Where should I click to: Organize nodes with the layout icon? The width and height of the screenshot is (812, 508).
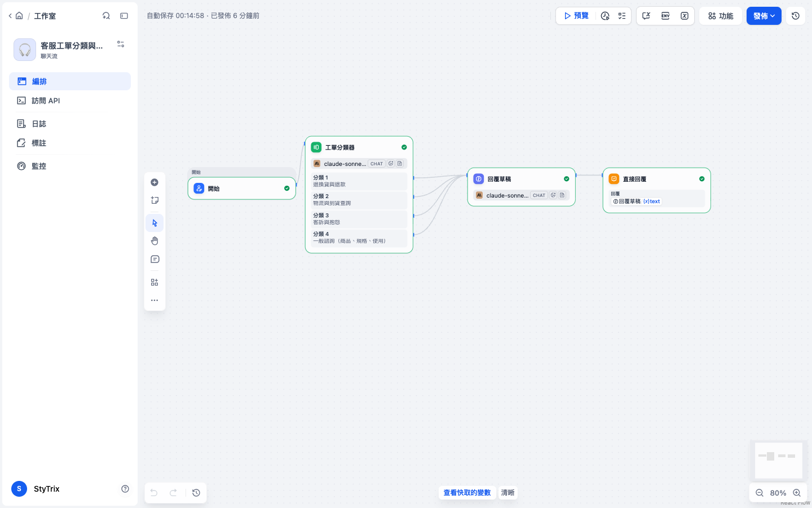[x=155, y=282]
